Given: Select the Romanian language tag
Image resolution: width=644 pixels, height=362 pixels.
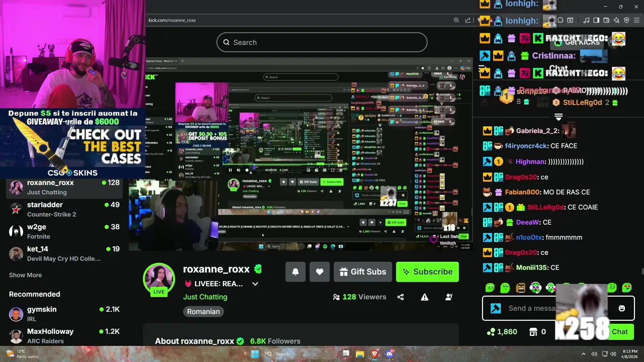Looking at the screenshot, I should point(203,312).
